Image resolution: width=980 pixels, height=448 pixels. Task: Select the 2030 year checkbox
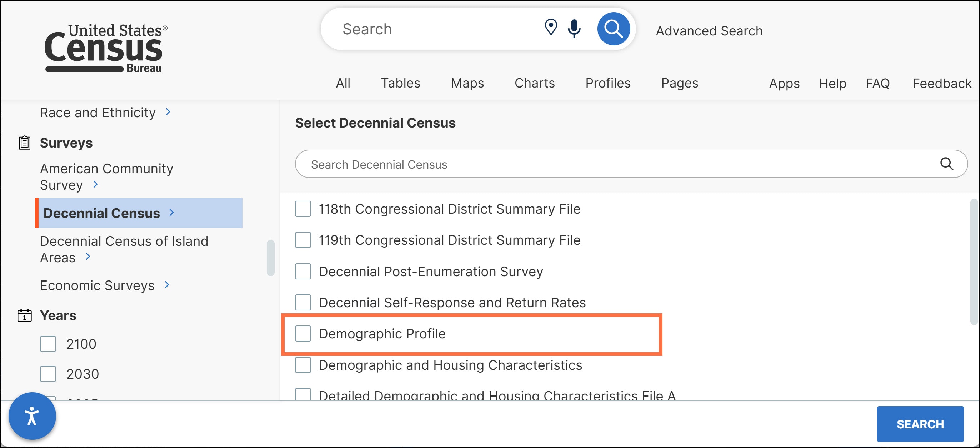click(48, 374)
